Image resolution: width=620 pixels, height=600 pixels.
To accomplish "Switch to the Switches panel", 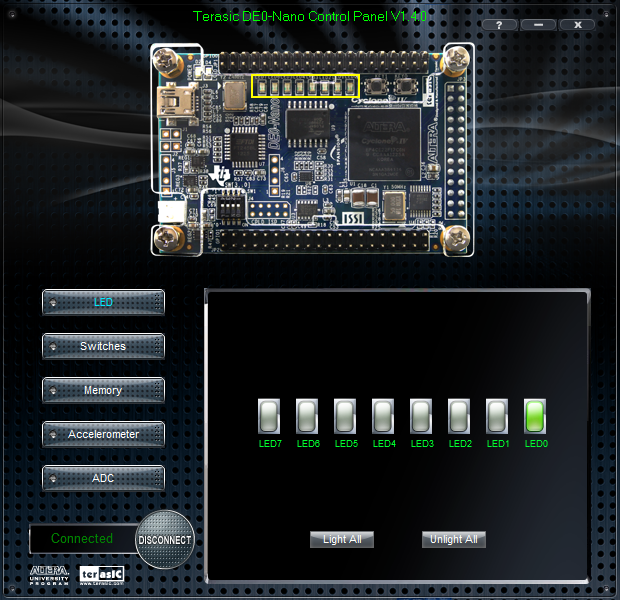I will click(x=103, y=346).
